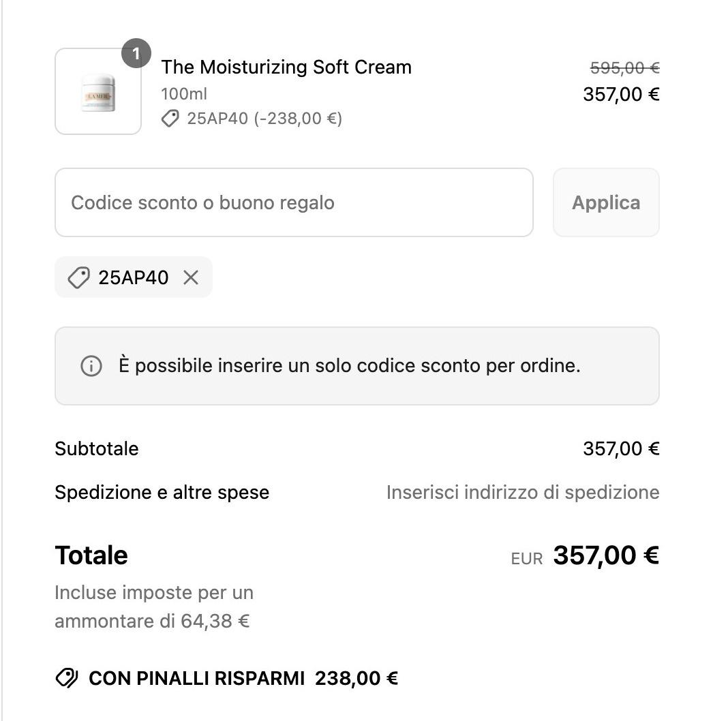
Task: Click the 25AP40 discount chip label
Action: pyautogui.click(x=133, y=277)
